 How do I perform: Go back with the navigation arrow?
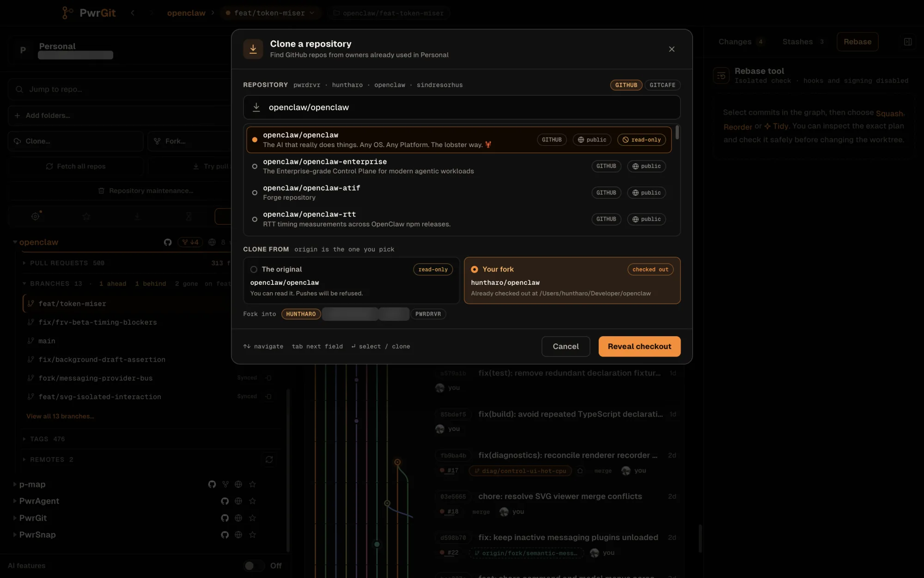coord(133,13)
